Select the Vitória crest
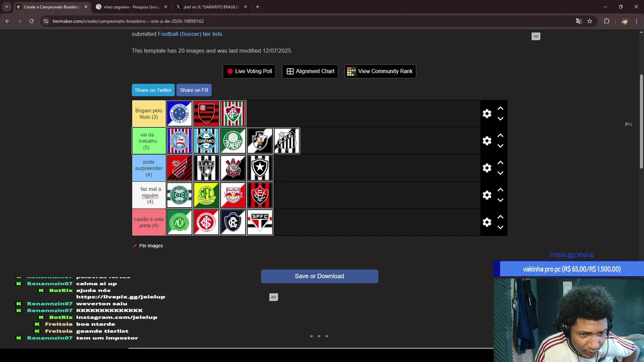 point(260,195)
